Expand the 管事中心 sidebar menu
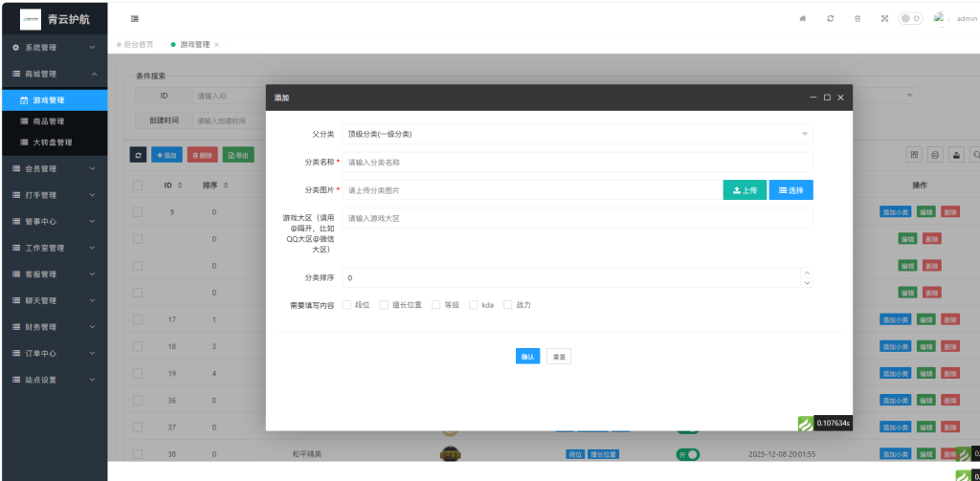This screenshot has height=481, width=980. tap(54, 221)
